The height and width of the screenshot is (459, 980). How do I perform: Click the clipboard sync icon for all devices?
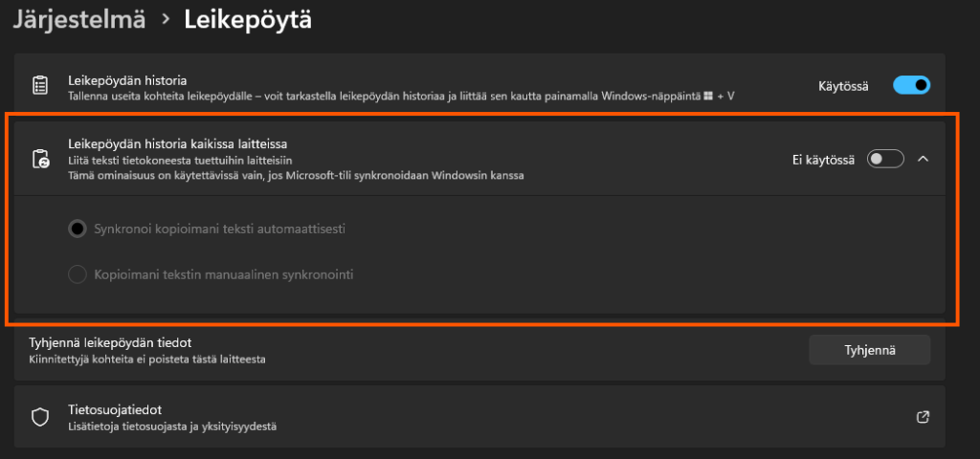(x=40, y=159)
